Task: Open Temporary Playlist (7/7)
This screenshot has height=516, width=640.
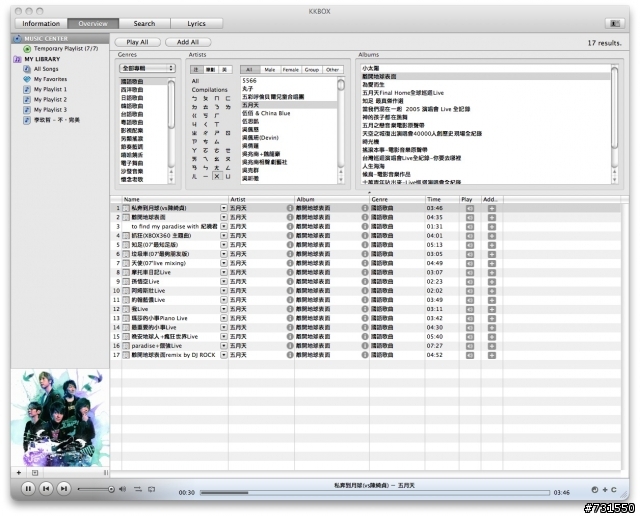Action: pos(66,49)
